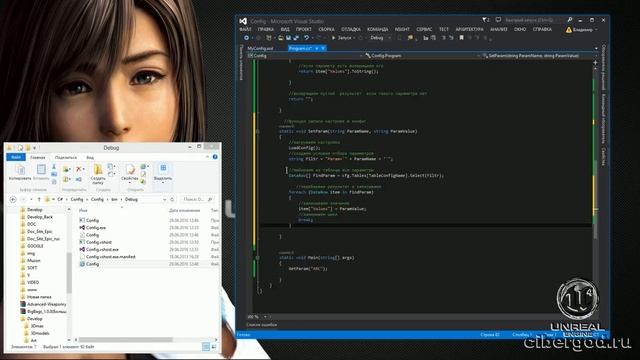Collapse the Main method outline in editor
This screenshot has width=640, height=360.
click(257, 258)
